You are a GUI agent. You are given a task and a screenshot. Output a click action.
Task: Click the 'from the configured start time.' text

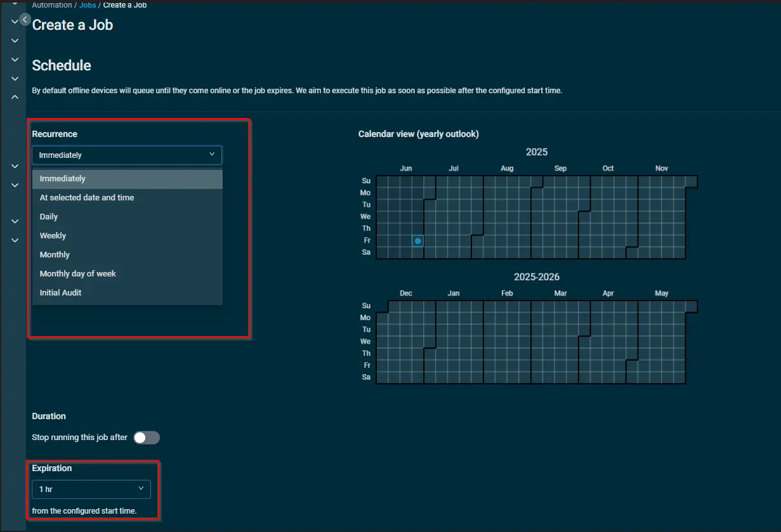[x=84, y=510]
